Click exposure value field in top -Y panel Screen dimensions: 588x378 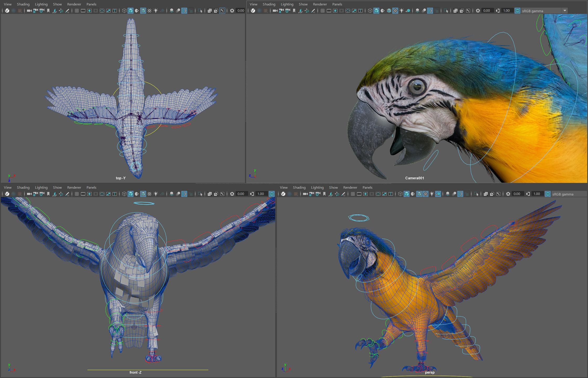(x=240, y=11)
